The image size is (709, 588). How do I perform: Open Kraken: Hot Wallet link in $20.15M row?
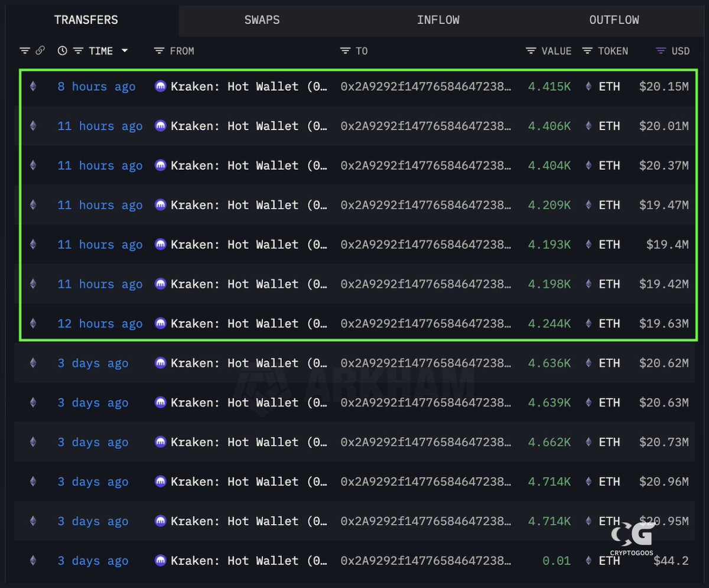pyautogui.click(x=249, y=86)
